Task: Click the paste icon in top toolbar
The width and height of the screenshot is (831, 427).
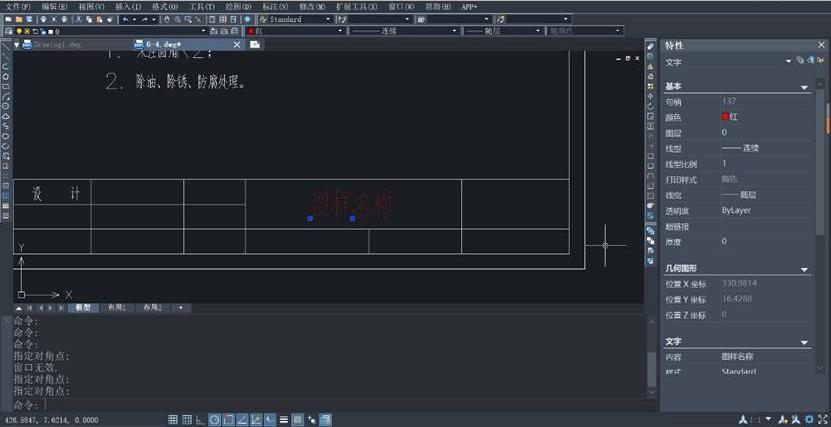Action: (x=99, y=19)
